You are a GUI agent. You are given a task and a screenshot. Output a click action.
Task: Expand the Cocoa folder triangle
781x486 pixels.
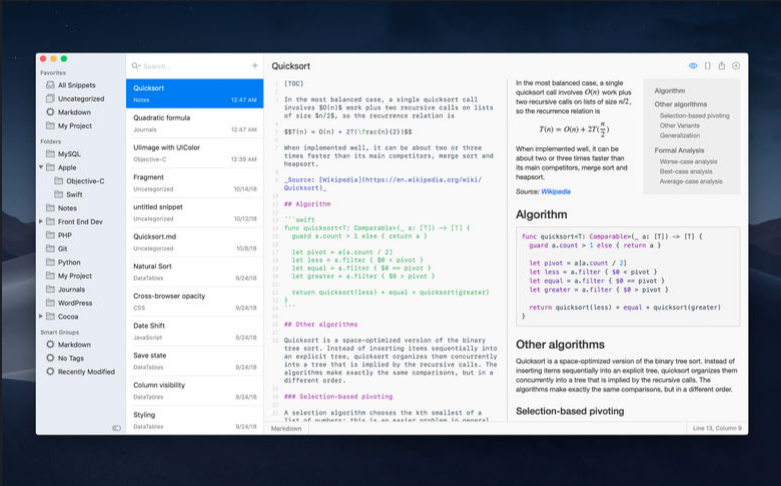pos(41,316)
